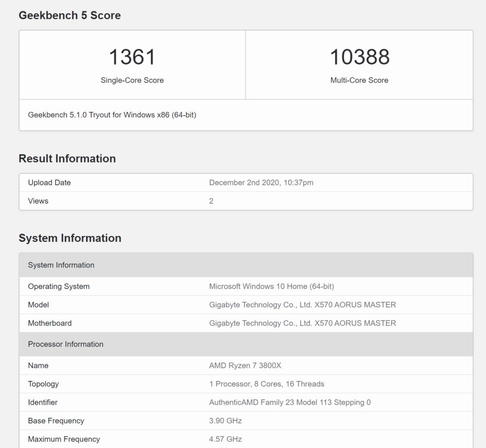Select the 4.57 GHz maximum frequency value

coord(226,439)
